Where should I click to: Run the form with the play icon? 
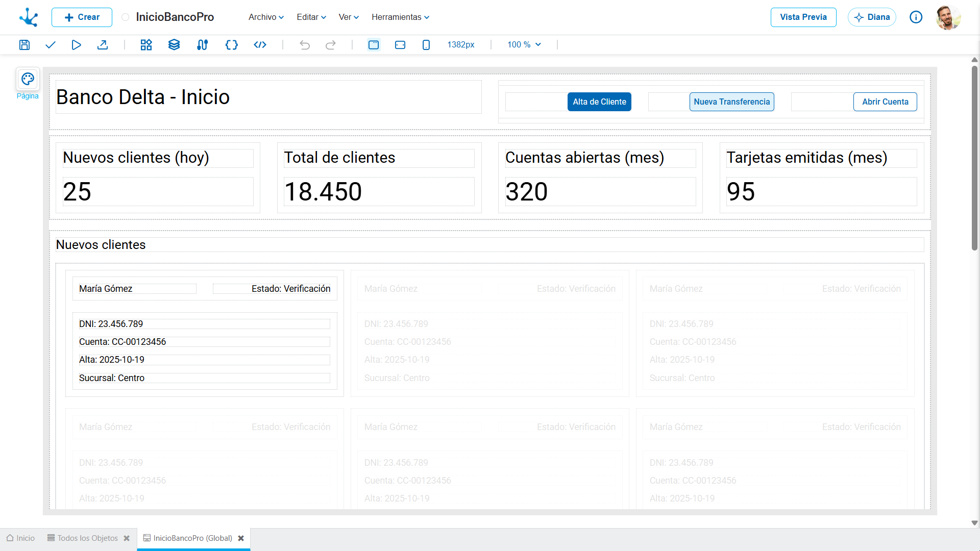(x=76, y=45)
